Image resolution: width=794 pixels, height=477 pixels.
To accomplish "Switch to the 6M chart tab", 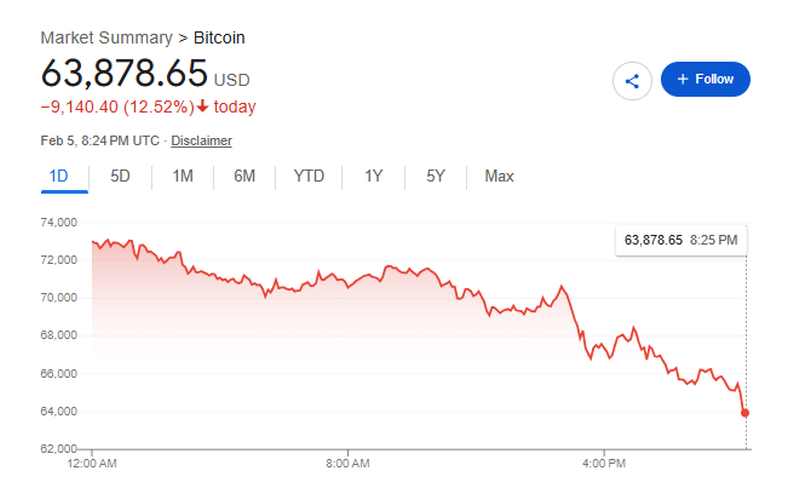I will pos(244,177).
